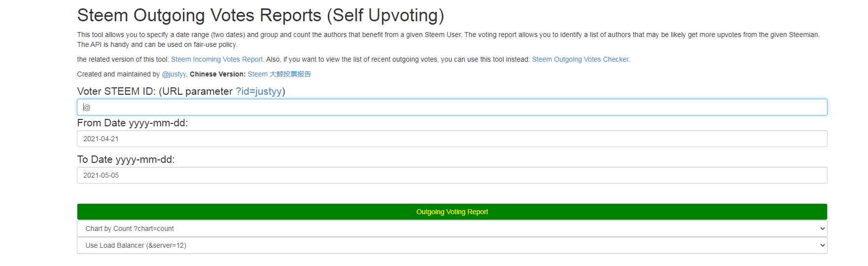Click the bold Chinese Version label

[x=217, y=74]
